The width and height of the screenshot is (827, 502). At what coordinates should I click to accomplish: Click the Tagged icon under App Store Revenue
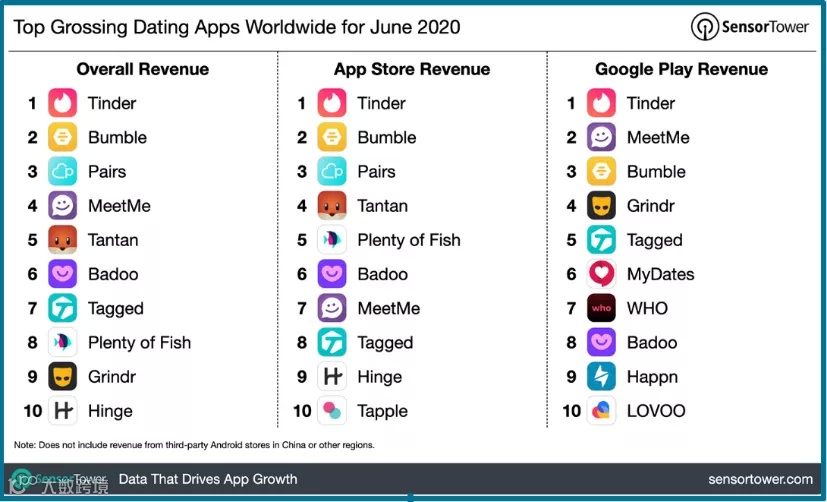point(332,342)
